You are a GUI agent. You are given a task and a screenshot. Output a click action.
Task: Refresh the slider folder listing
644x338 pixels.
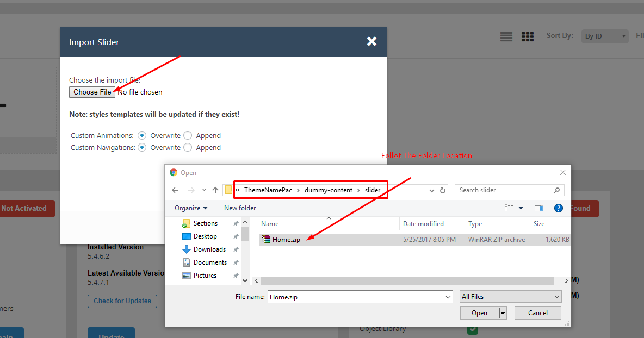pyautogui.click(x=443, y=190)
